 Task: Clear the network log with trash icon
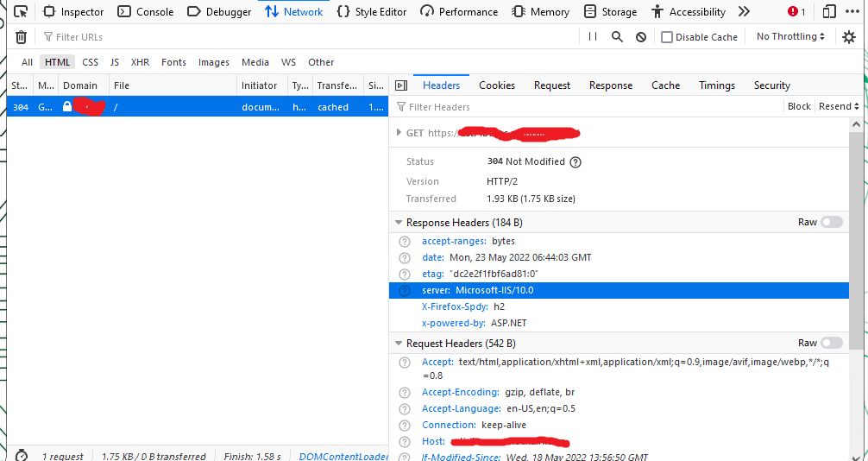(x=21, y=37)
